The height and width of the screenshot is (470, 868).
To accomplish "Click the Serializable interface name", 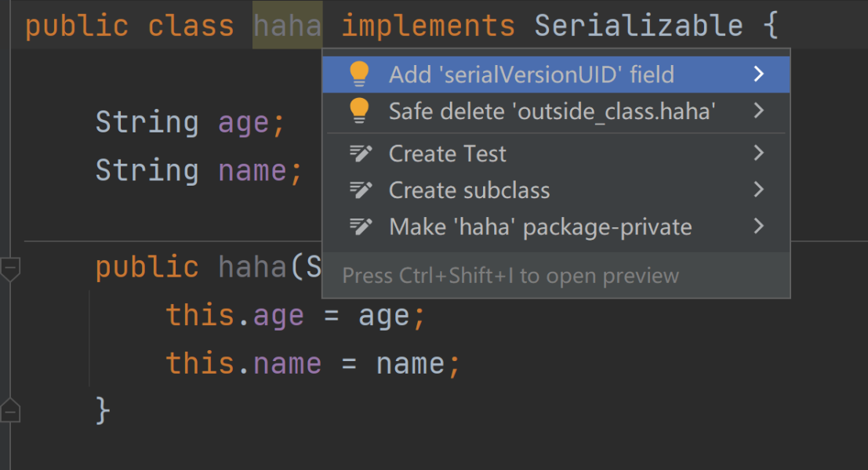I will [638, 26].
